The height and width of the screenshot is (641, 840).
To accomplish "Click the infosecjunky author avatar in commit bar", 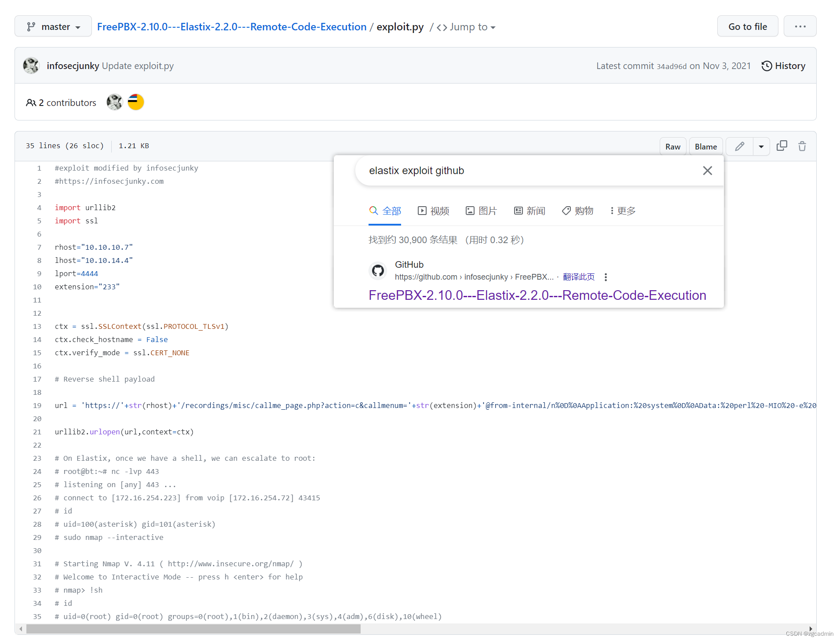I will (x=31, y=66).
